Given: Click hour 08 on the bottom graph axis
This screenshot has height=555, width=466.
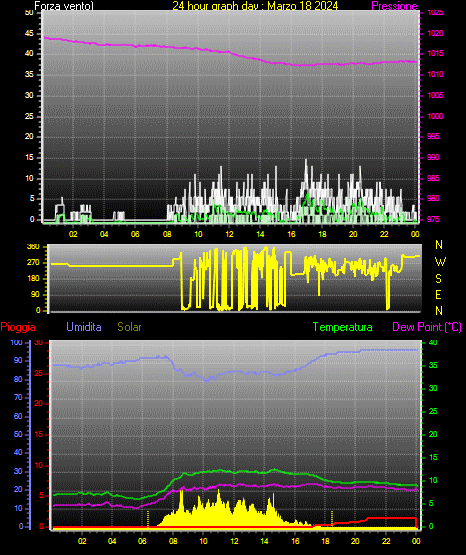Looking at the screenshot, I should tap(173, 541).
